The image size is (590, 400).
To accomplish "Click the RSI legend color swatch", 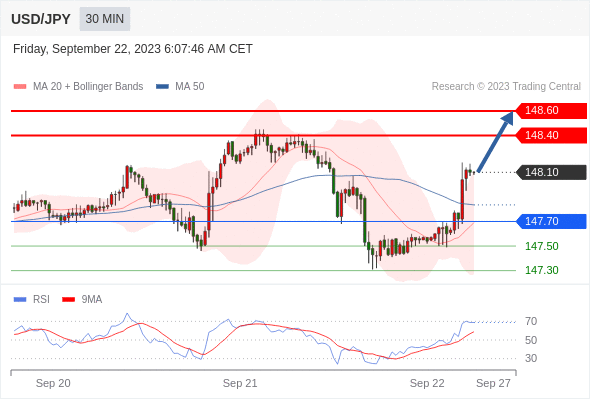I will tap(20, 300).
